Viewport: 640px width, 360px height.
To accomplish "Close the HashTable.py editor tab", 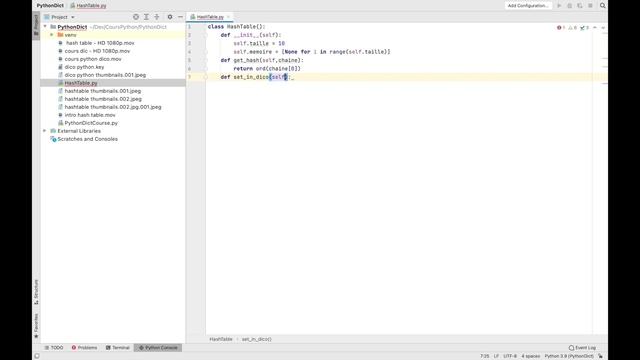I will tap(229, 17).
